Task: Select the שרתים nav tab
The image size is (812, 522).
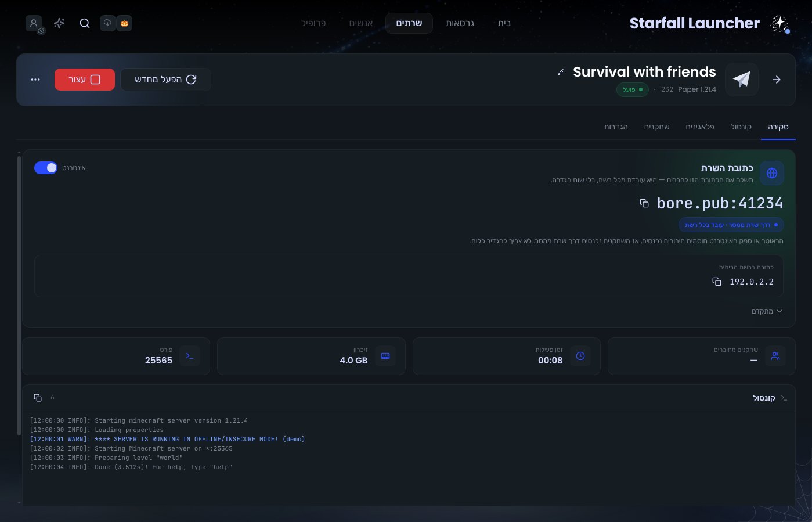Action: coord(409,23)
